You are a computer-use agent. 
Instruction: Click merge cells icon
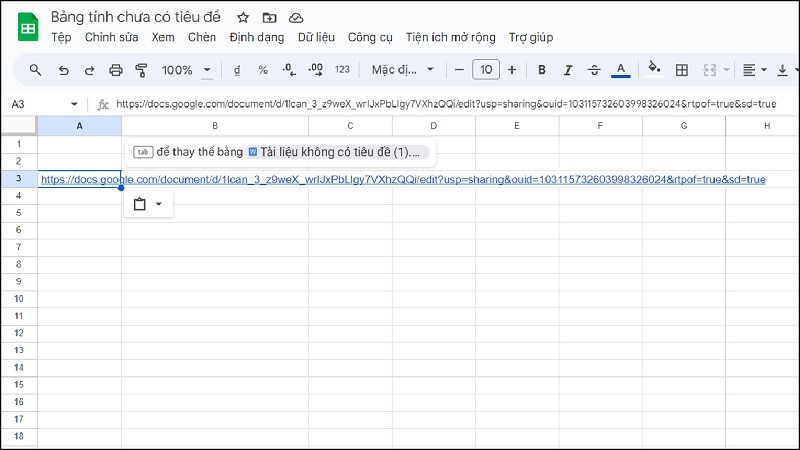tap(710, 70)
